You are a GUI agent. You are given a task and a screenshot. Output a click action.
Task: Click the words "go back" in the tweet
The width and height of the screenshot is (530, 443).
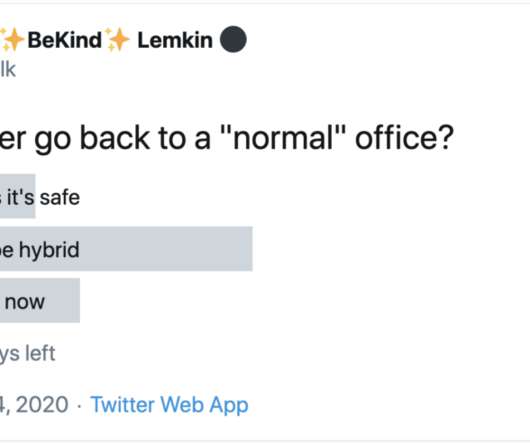(92, 139)
